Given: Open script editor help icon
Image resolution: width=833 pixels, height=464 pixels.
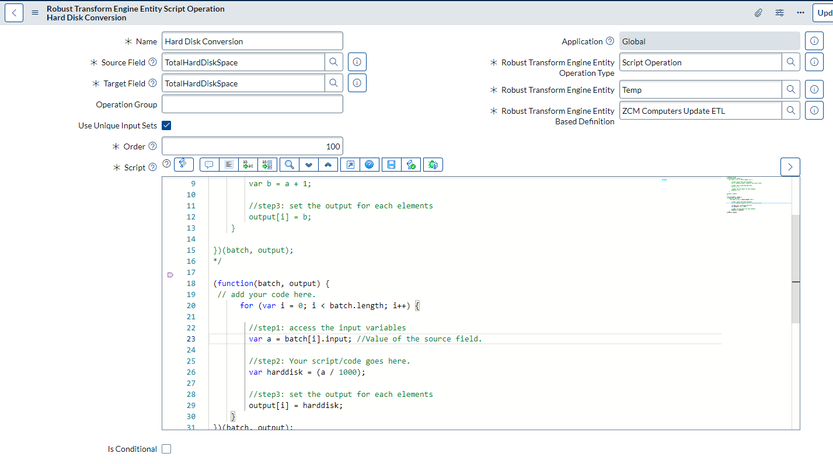Looking at the screenshot, I should [x=369, y=165].
